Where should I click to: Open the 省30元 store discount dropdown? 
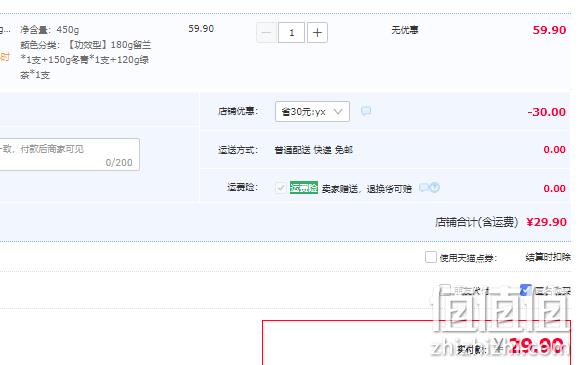[312, 111]
